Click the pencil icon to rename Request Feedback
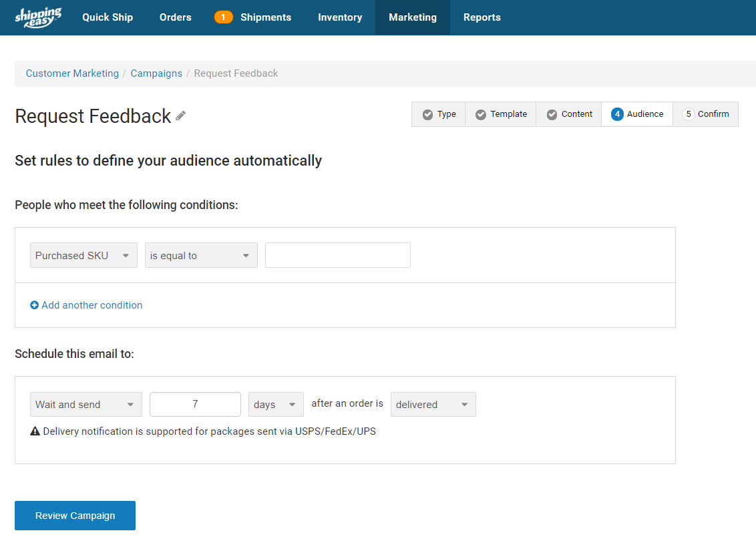756x555 pixels. coord(180,116)
